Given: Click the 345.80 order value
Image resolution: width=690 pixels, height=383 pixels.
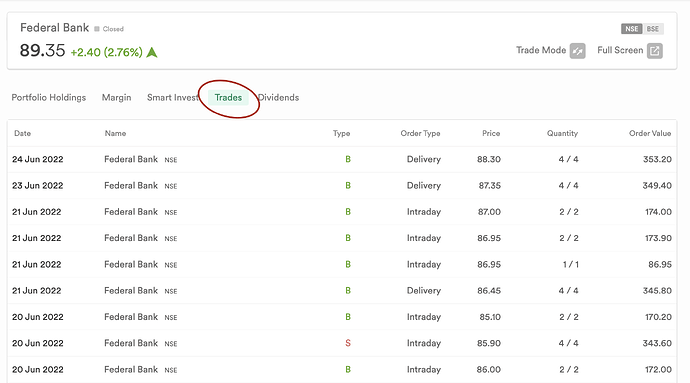Looking at the screenshot, I should point(657,291).
